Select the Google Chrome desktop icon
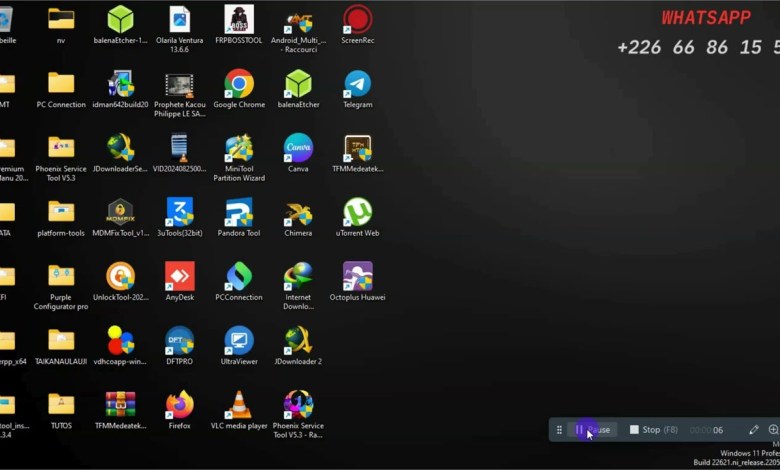Image resolution: width=780 pixels, height=470 pixels. [x=239, y=84]
